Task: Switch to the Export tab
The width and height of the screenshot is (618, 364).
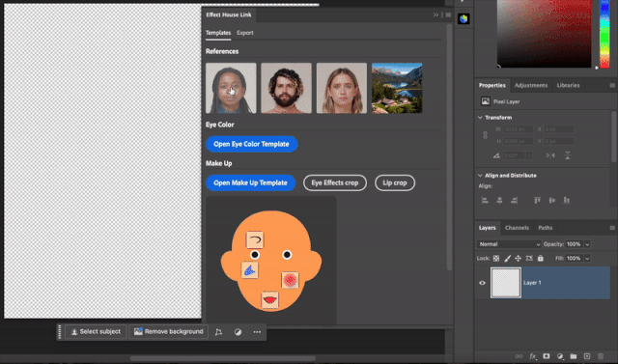Action: (x=244, y=33)
